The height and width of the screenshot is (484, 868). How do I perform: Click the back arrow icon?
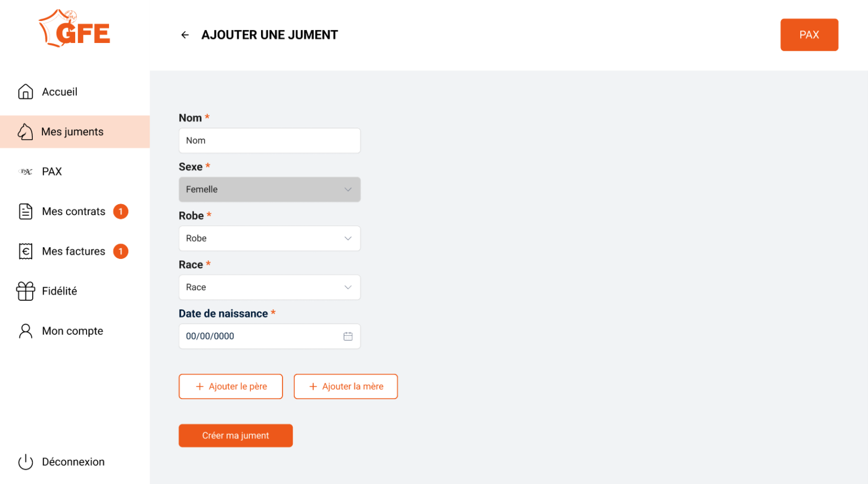[x=185, y=35]
